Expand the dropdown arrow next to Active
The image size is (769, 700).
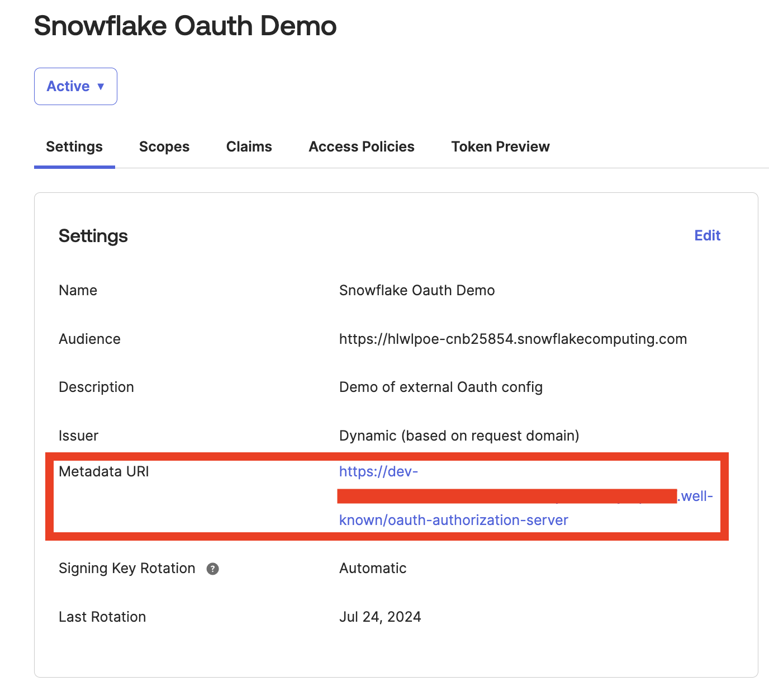click(101, 87)
